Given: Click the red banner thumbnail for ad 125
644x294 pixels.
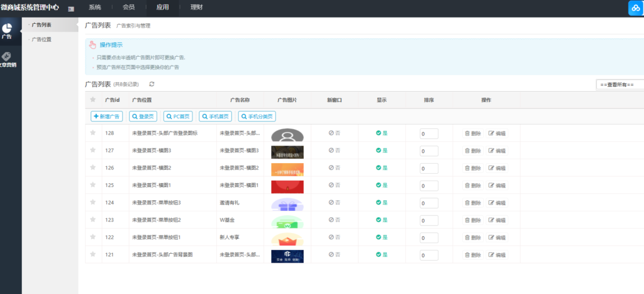Looking at the screenshot, I should 287,187.
